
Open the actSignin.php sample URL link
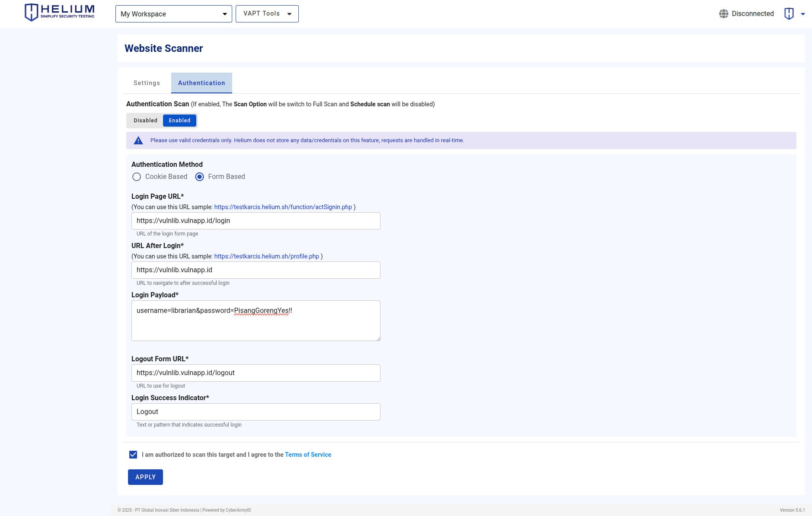(283, 207)
